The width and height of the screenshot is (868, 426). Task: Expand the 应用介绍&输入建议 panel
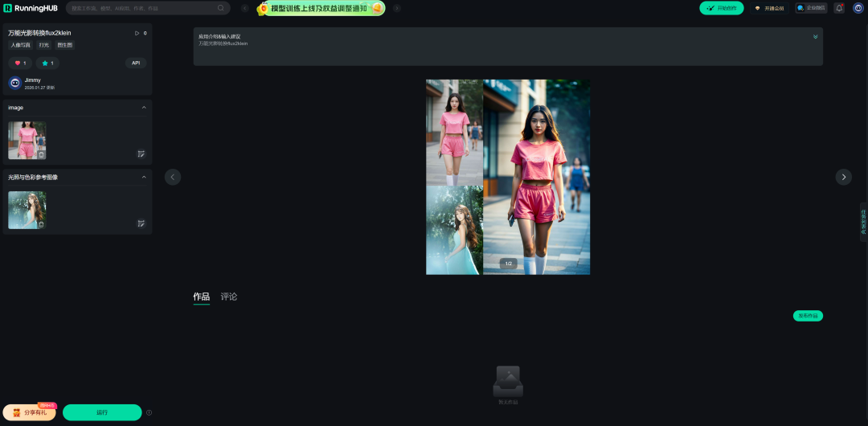(x=815, y=36)
